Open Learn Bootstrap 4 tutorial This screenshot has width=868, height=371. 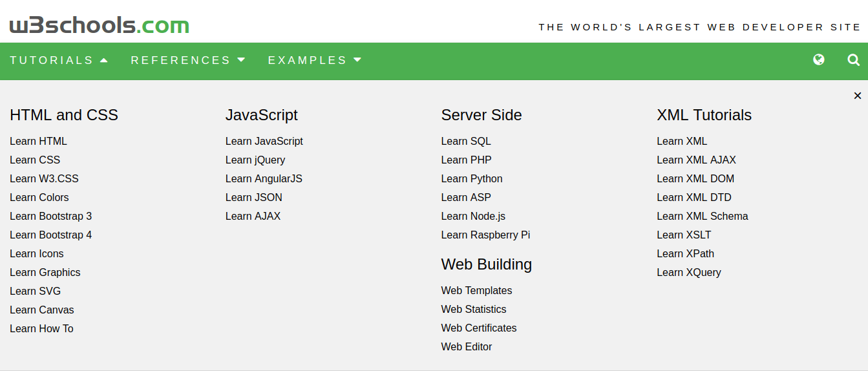coord(50,235)
